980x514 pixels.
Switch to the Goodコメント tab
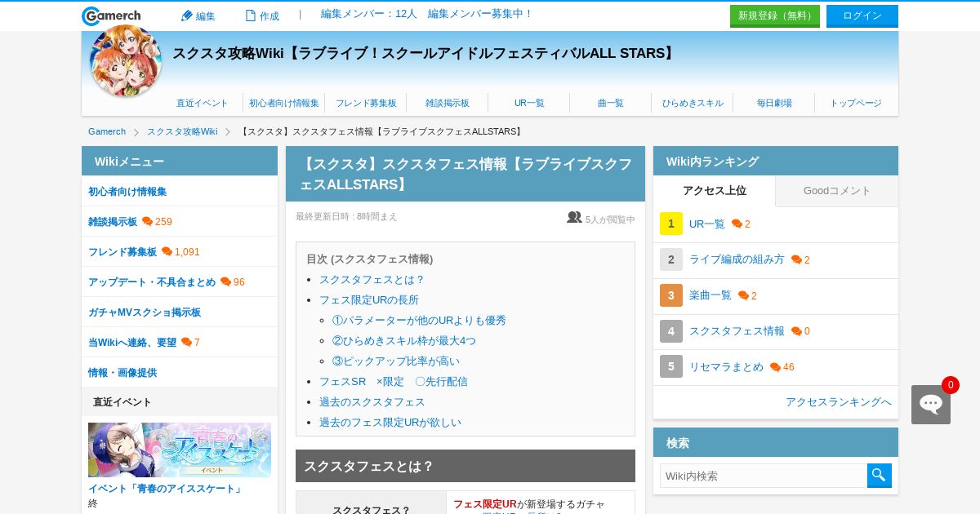coord(837,191)
